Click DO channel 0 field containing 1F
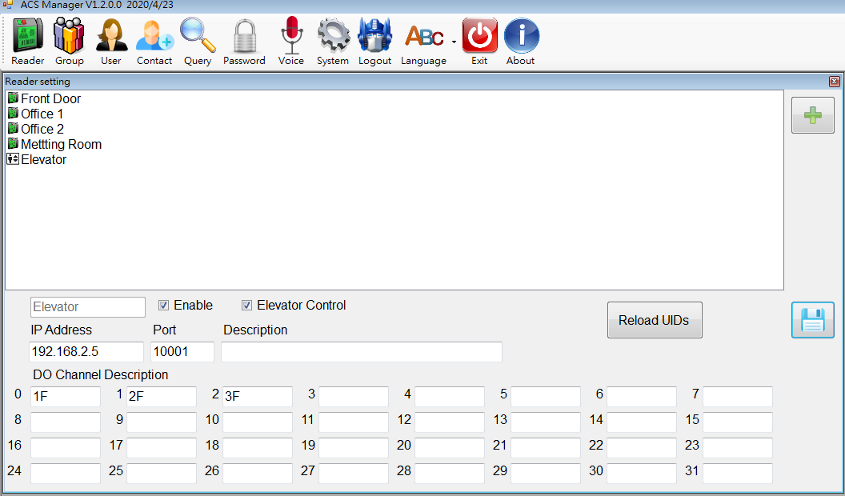This screenshot has height=496, width=845. point(65,396)
